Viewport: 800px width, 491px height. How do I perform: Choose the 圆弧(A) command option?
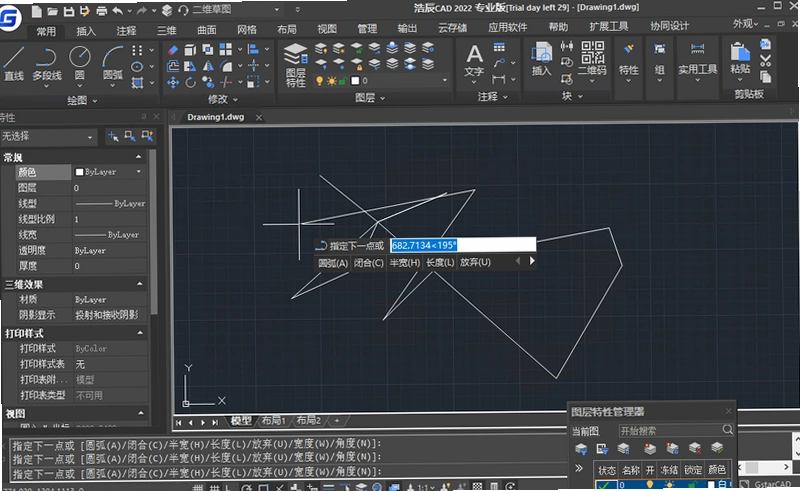333,263
